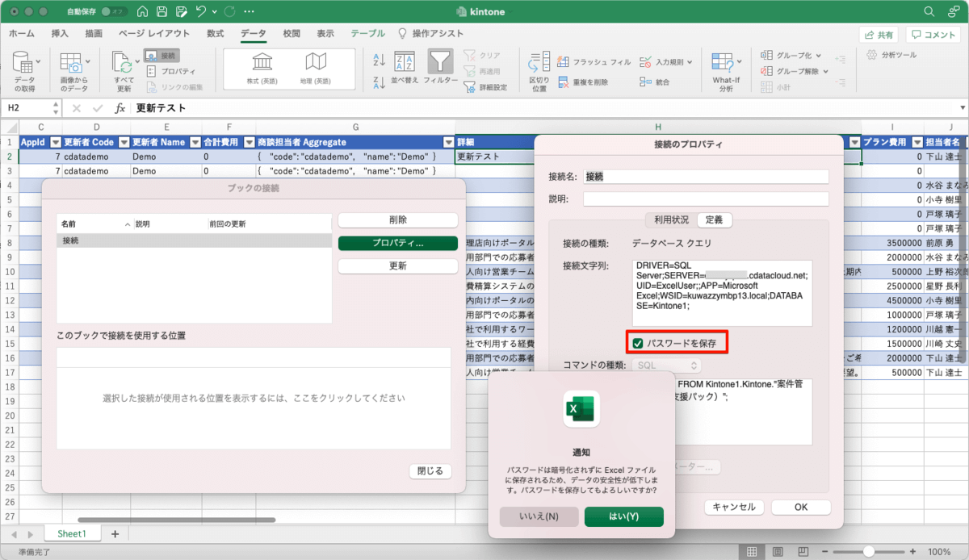Screen dimensions: 969x560
Task: Click the 接続 (Connections) ribbon button
Action: (161, 56)
